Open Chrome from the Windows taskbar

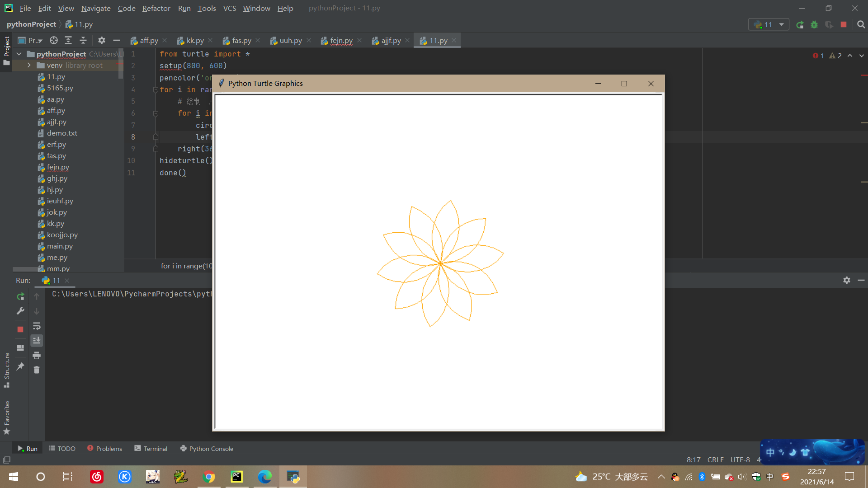209,477
